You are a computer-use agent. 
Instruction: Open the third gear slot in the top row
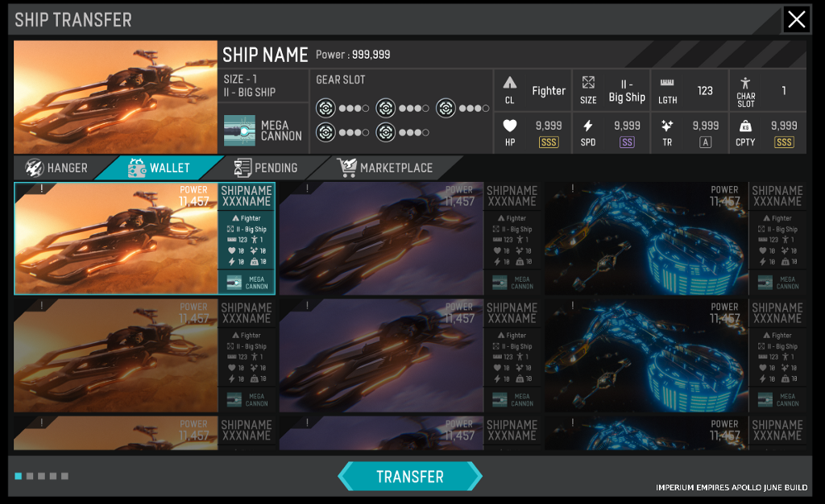tap(446, 108)
